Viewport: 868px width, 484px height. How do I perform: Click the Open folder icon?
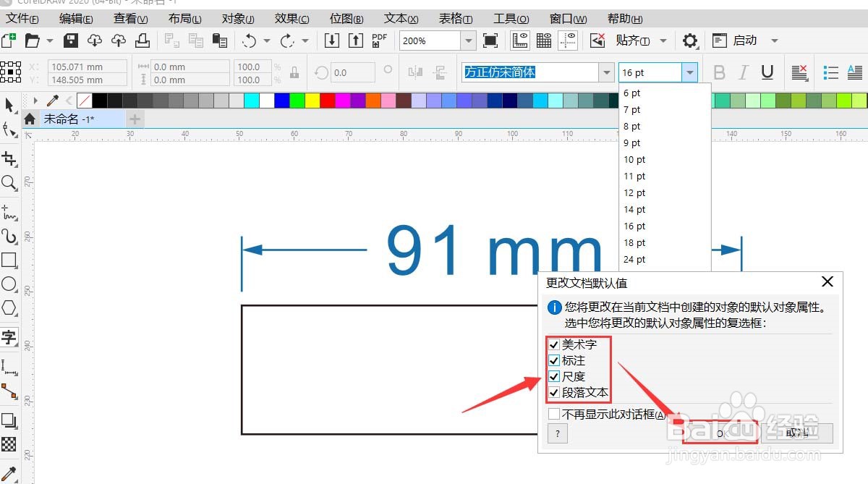coord(32,41)
